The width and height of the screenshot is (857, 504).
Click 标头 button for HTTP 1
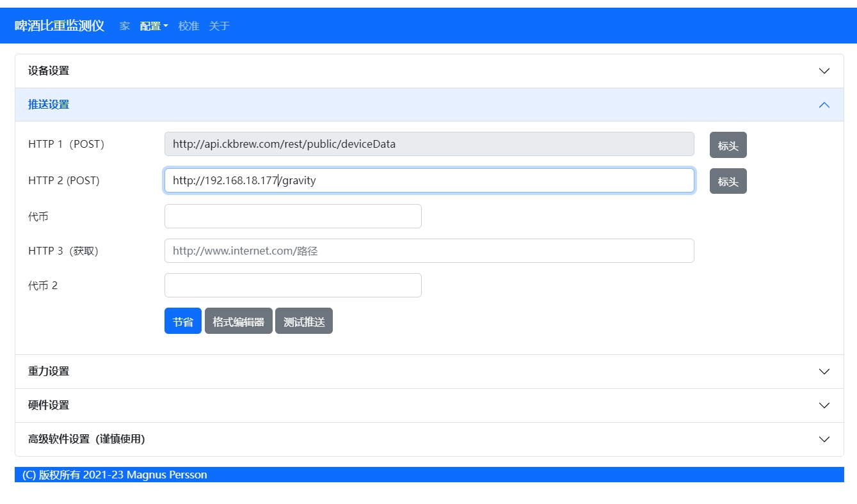(728, 145)
